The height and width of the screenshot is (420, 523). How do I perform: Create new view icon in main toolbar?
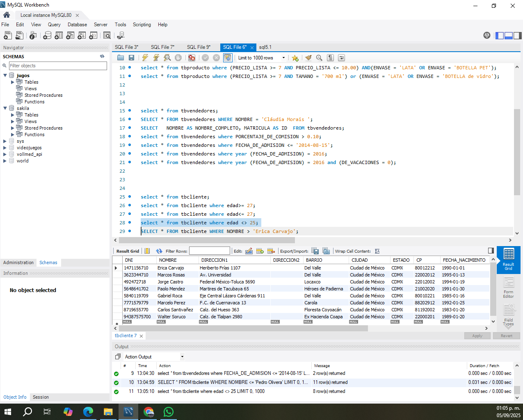(x=70, y=36)
